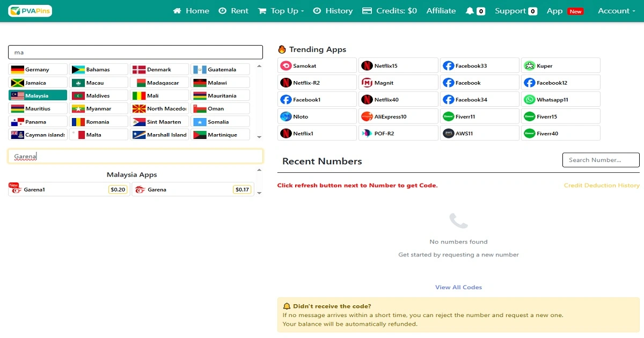Open the Support menu item
The height and width of the screenshot is (338, 644).
(516, 11)
